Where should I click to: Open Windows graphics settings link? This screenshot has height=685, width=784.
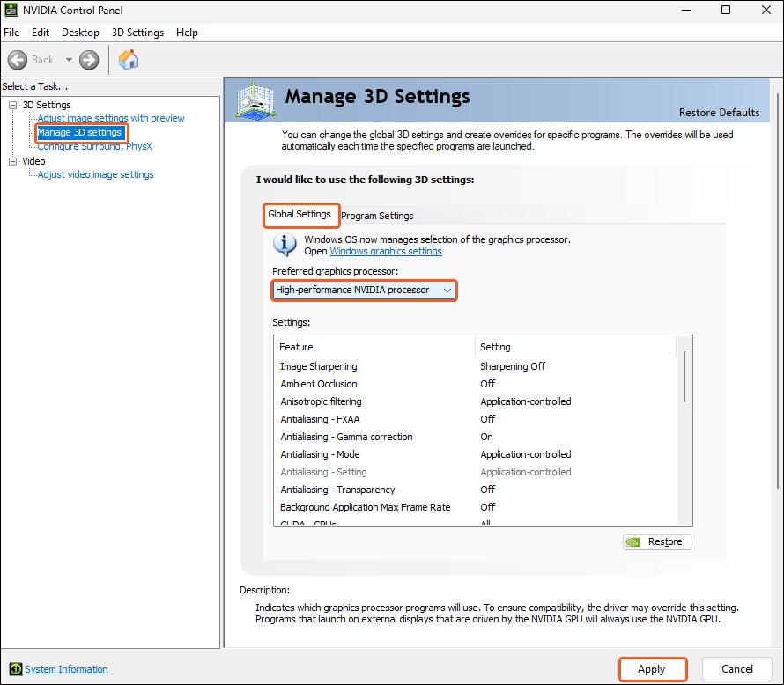pos(386,251)
